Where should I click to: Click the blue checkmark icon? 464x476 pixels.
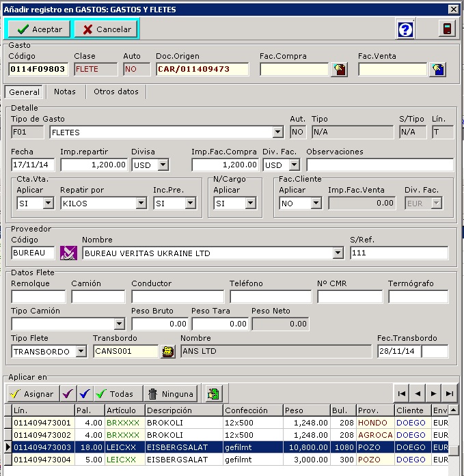point(83,394)
